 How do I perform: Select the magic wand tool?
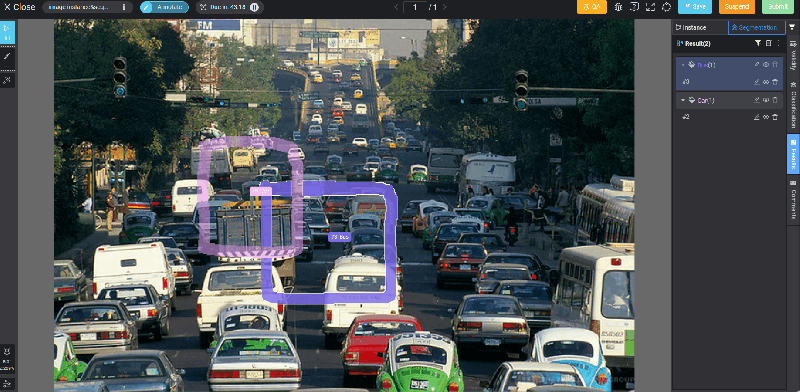(x=7, y=80)
